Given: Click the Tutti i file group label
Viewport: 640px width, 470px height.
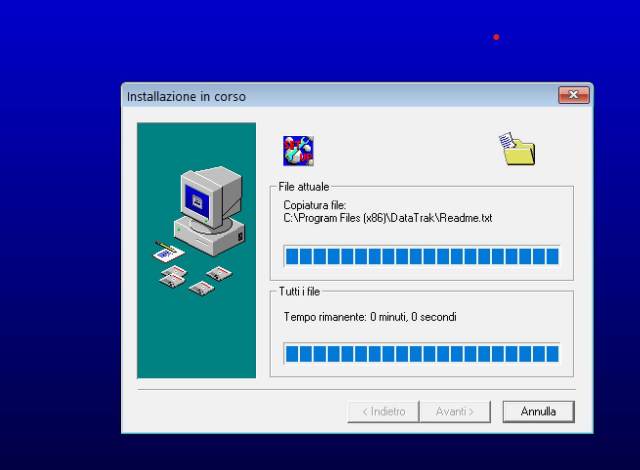Looking at the screenshot, I should click(300, 291).
